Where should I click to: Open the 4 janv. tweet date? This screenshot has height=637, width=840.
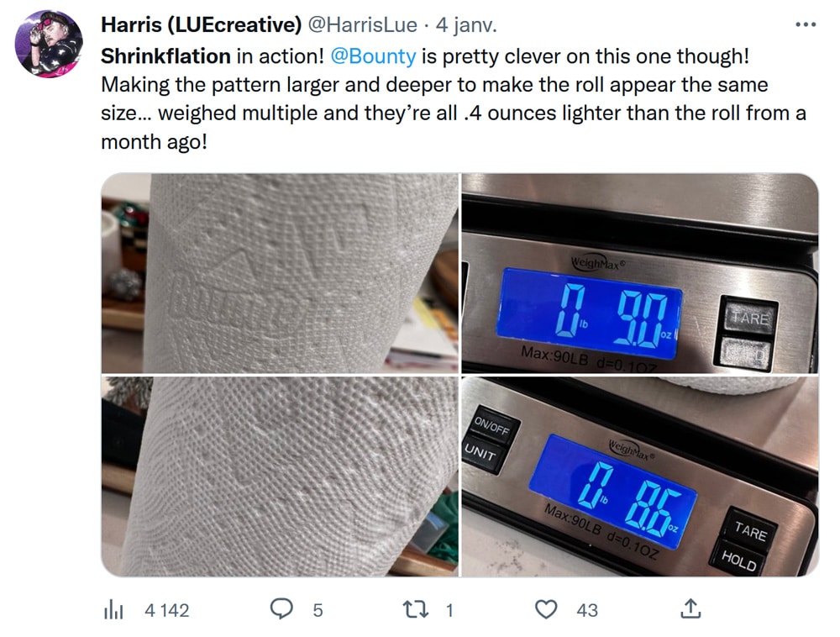pyautogui.click(x=466, y=25)
